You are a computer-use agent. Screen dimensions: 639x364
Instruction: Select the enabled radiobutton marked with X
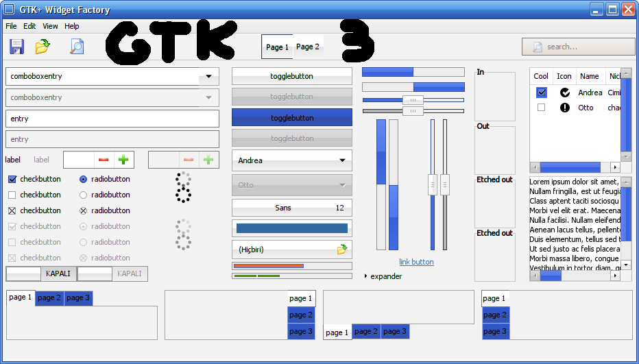point(83,210)
